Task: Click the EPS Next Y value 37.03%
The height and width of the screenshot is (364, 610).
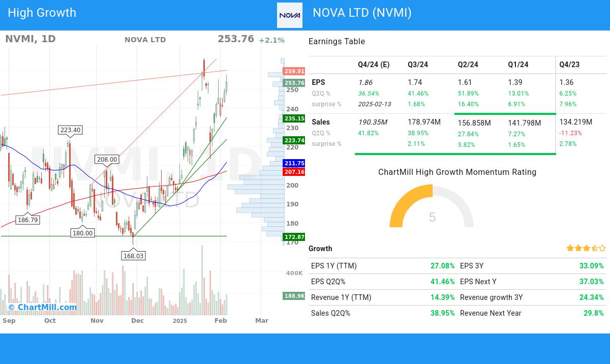Action: click(x=591, y=282)
